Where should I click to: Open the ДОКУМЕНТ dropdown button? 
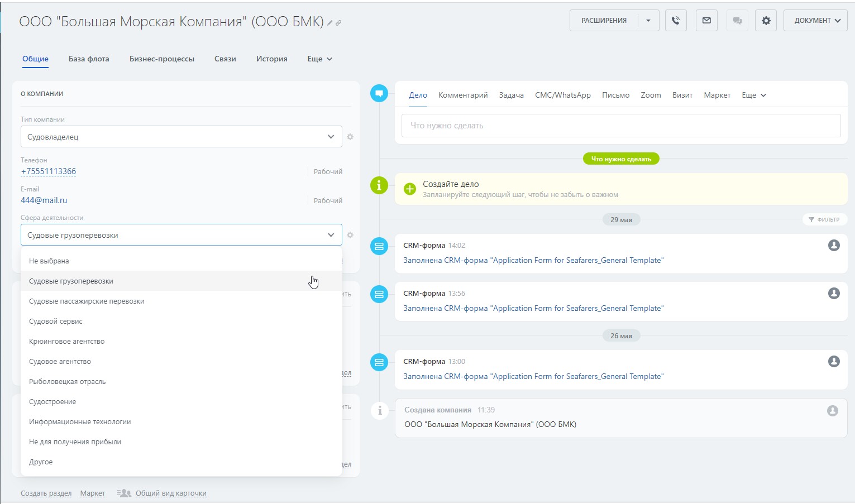point(815,21)
